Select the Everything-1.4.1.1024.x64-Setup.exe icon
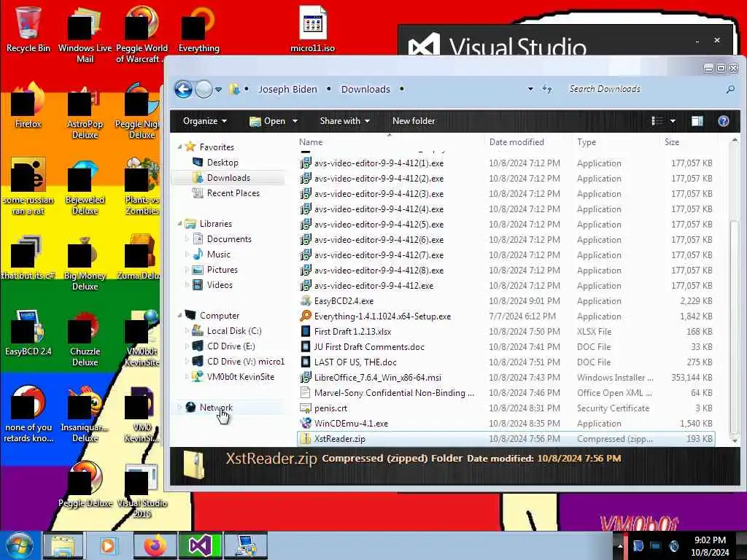This screenshot has height=560, width=747. 306,316
